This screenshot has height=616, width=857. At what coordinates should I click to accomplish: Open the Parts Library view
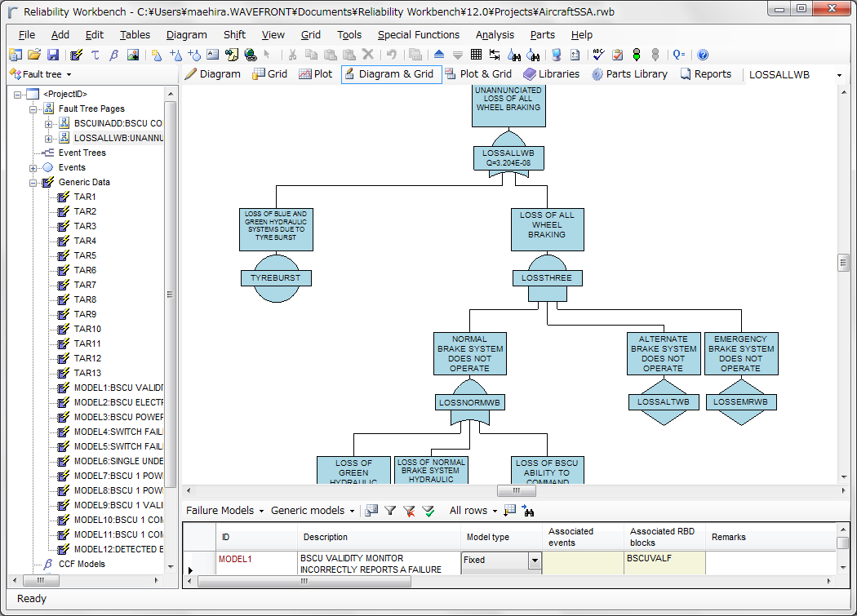(629, 74)
